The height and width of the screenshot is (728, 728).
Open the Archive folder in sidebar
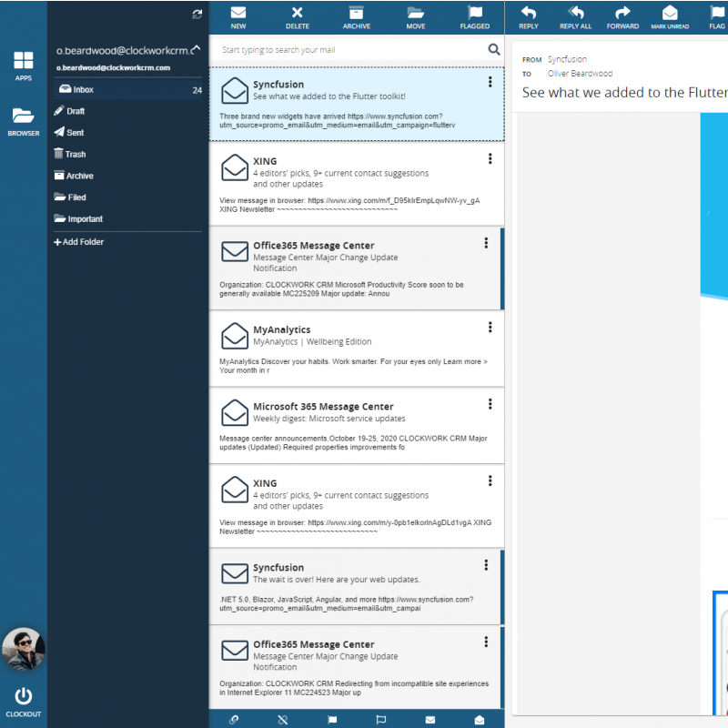(74, 176)
